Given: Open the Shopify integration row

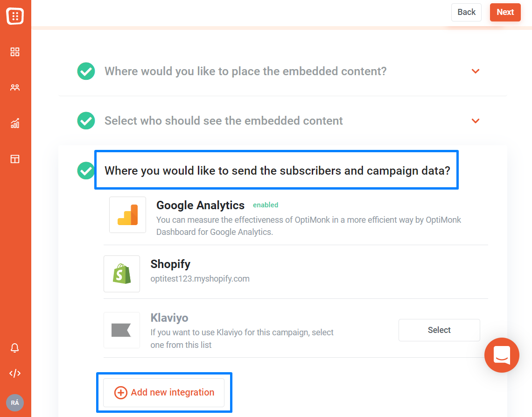Looking at the screenshot, I should tap(296, 274).
